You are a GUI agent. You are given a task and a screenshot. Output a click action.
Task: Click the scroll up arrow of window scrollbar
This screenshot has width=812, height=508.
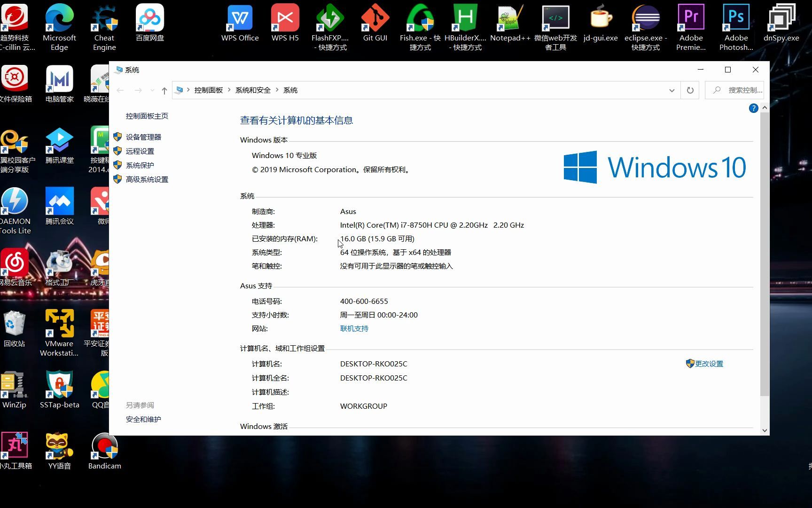(x=765, y=108)
